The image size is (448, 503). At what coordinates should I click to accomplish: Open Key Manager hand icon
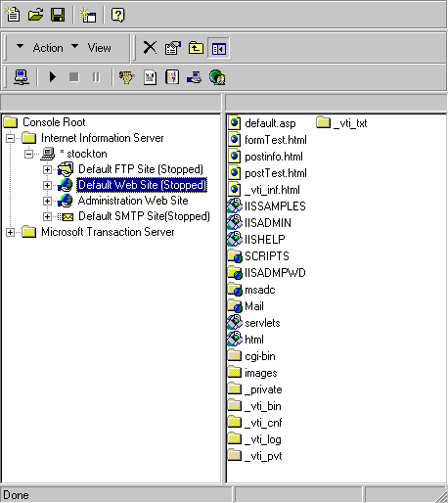tap(127, 77)
